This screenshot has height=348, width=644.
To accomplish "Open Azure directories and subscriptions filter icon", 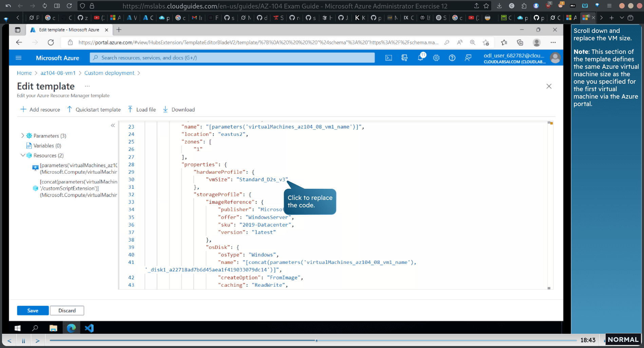I will point(404,58).
